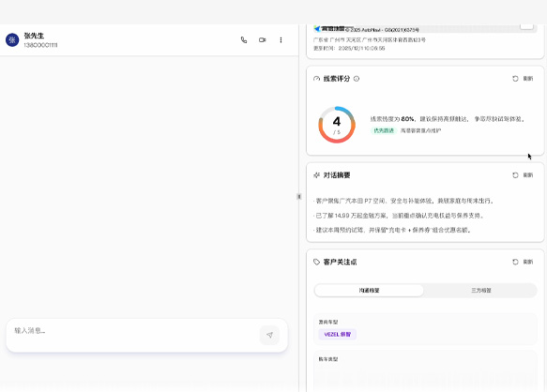The image size is (547, 392).
Task: Click the 对话摘要 card title
Action: [337, 175]
